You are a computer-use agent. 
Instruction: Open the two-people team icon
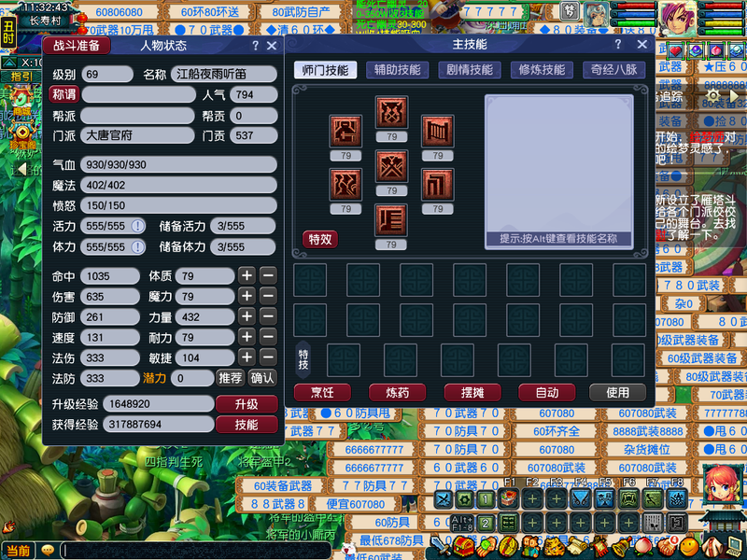pyautogui.click(x=531, y=547)
